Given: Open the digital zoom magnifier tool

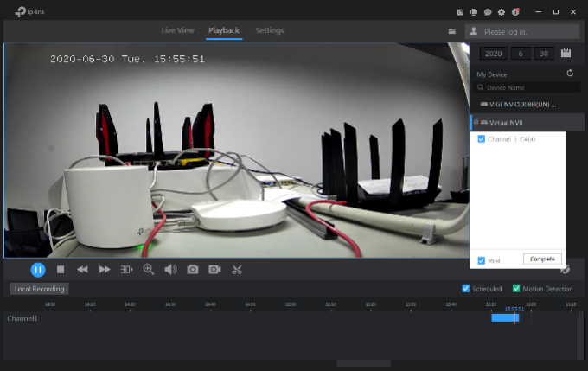Looking at the screenshot, I should click(x=149, y=270).
